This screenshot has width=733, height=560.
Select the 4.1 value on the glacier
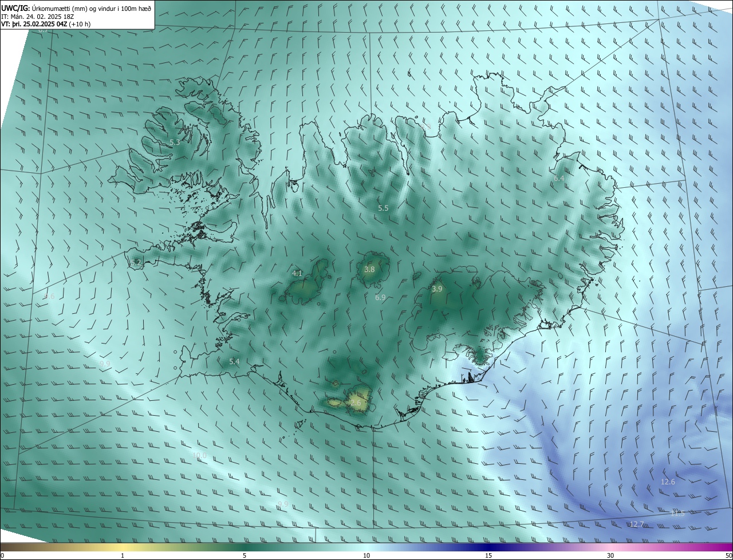[x=297, y=274]
